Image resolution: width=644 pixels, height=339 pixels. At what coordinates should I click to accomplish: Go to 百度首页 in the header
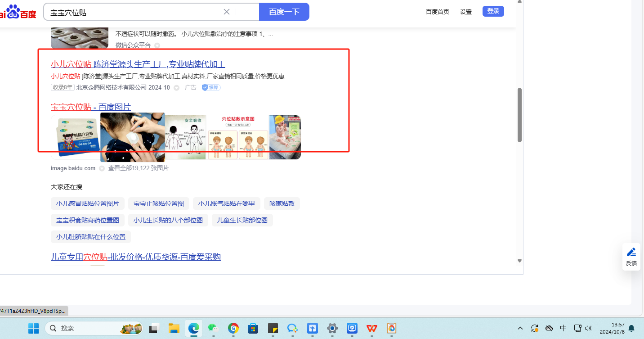pyautogui.click(x=437, y=12)
